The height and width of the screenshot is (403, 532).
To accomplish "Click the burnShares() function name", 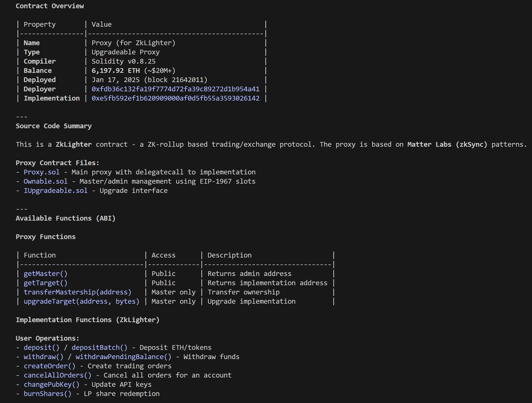I will (48, 394).
